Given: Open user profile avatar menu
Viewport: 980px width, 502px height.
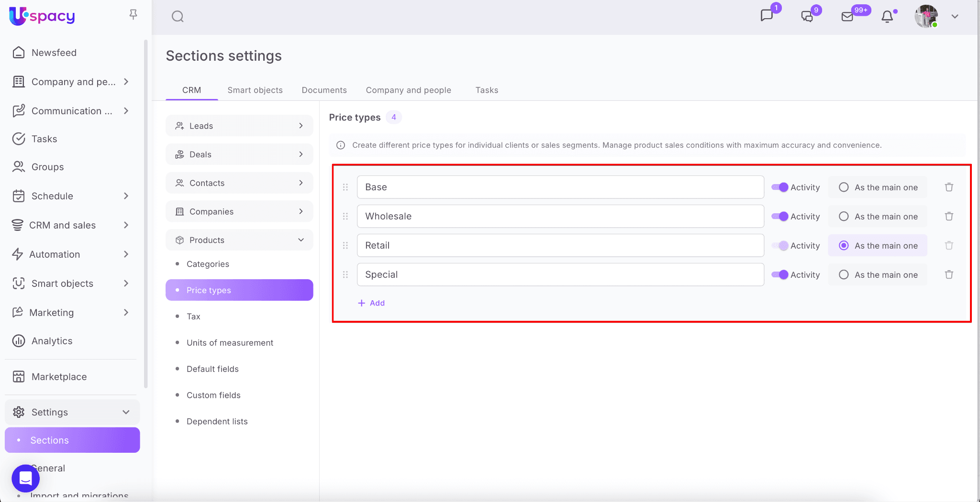Looking at the screenshot, I should click(926, 17).
